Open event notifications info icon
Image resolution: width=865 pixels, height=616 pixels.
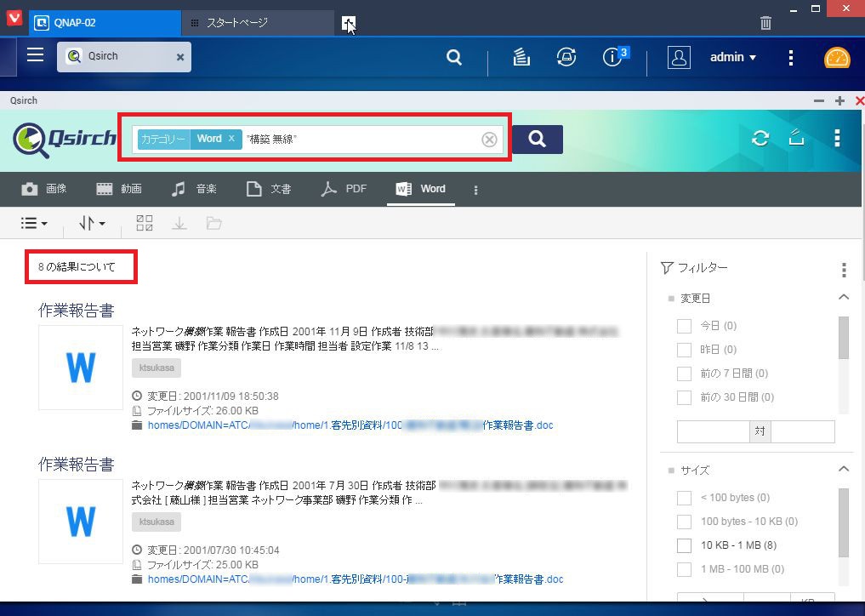(614, 56)
